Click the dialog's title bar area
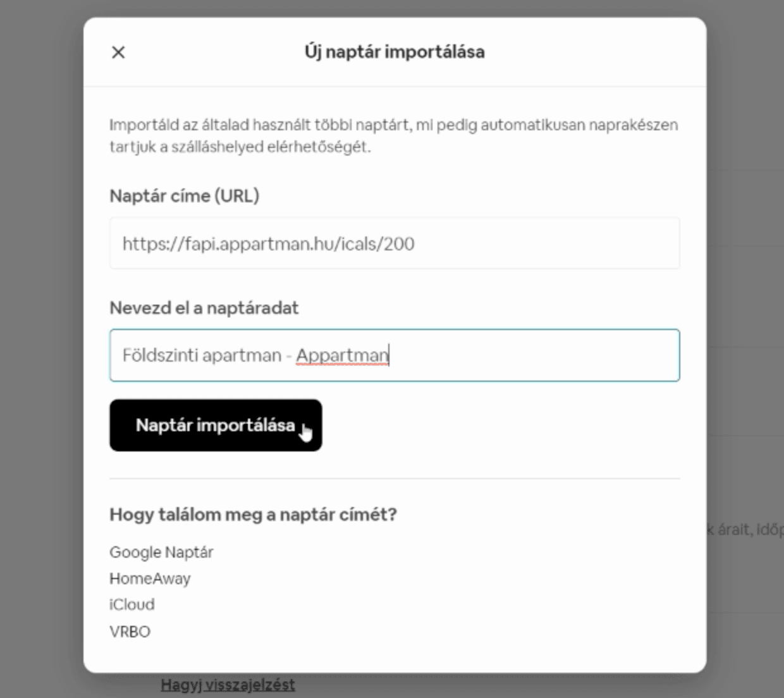 click(395, 52)
